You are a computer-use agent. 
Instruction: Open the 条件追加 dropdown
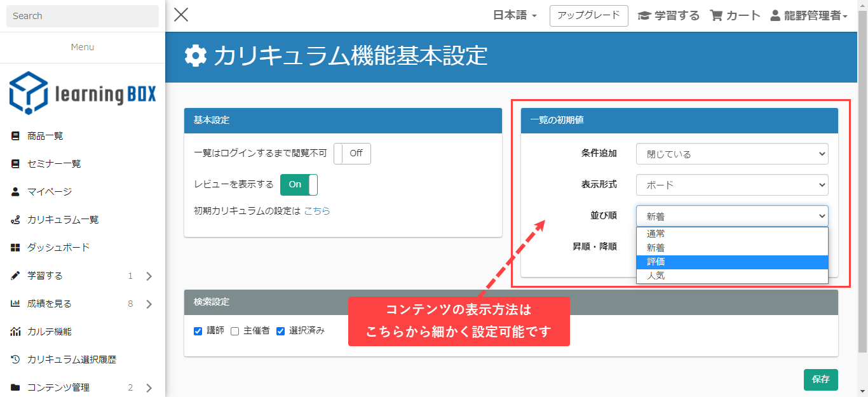[731, 154]
